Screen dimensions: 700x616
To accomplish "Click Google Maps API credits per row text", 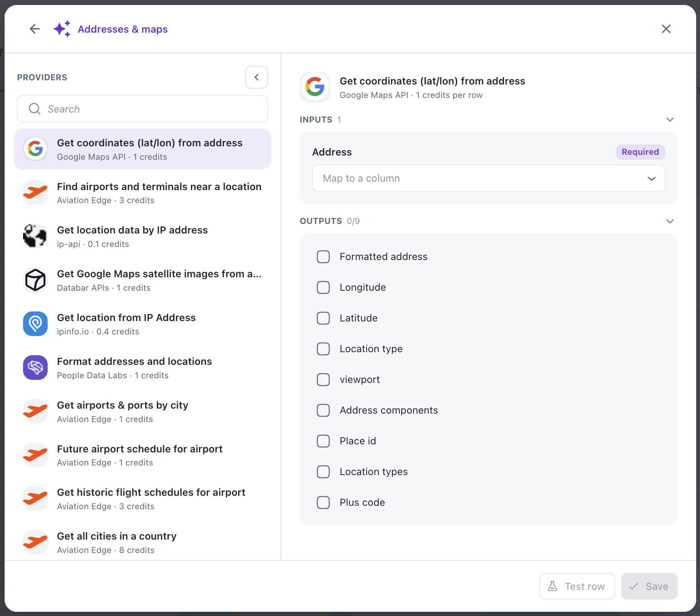I will (x=411, y=95).
